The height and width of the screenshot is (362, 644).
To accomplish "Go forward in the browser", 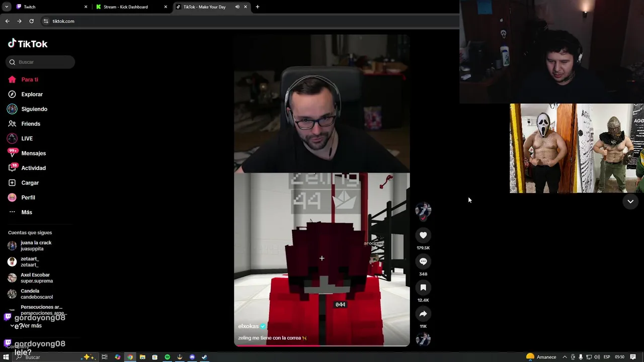I will click(19, 21).
